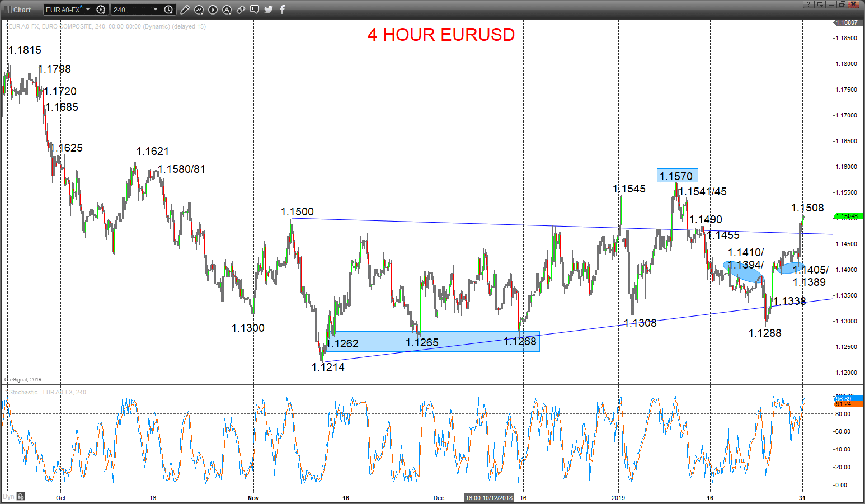This screenshot has width=865, height=504.
Task: Click the 4 HOUR EURUSD title text
Action: click(x=441, y=35)
